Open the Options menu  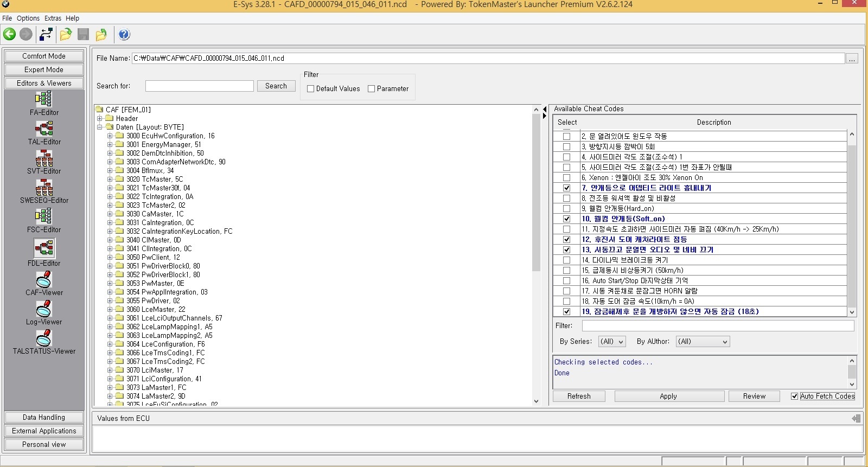28,18
